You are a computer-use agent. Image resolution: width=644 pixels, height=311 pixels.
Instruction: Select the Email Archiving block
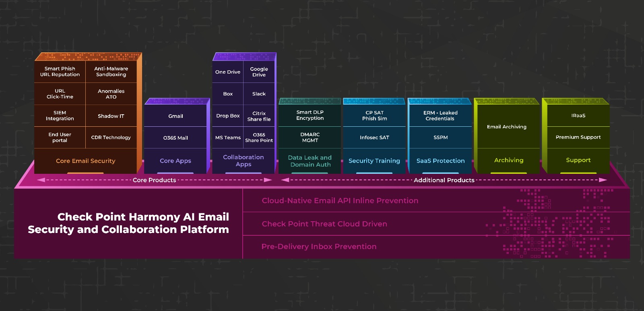coord(507,127)
